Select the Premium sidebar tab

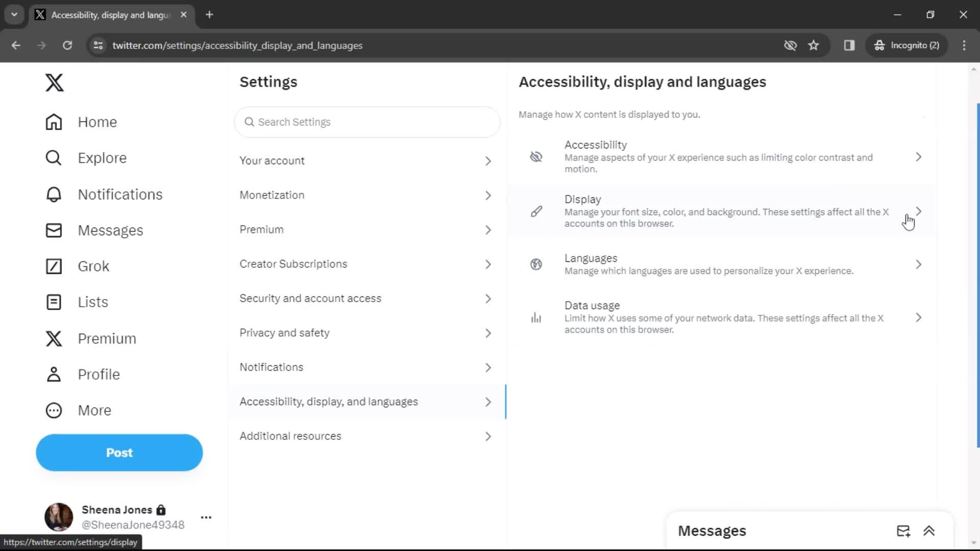click(106, 338)
